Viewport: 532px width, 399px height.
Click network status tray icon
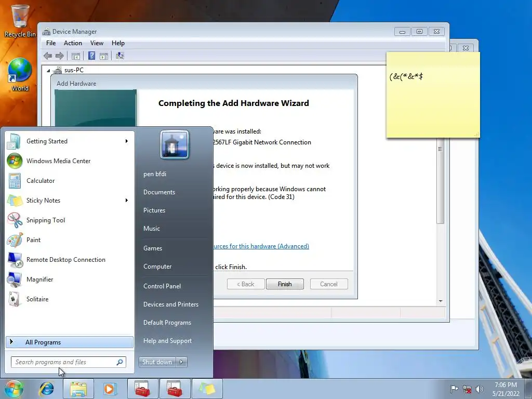pyautogui.click(x=467, y=389)
